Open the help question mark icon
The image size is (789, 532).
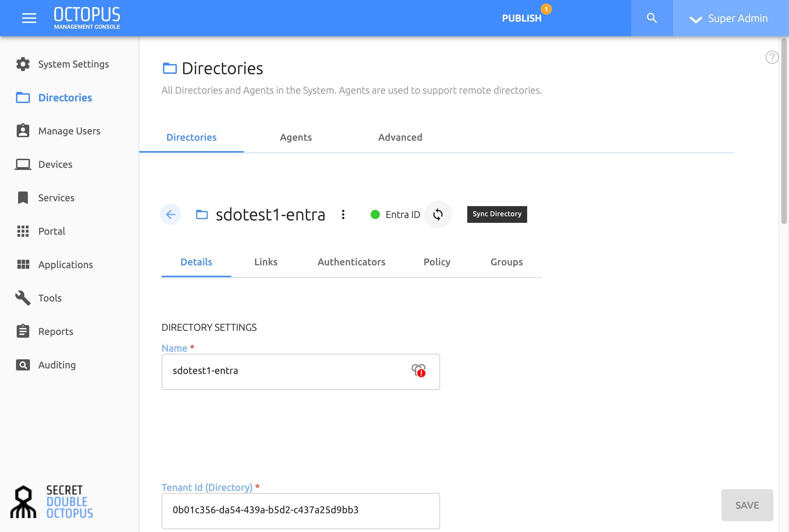[x=772, y=57]
